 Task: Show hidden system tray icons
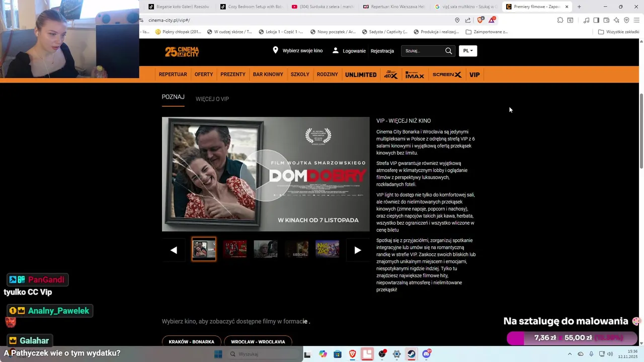pos(570,354)
